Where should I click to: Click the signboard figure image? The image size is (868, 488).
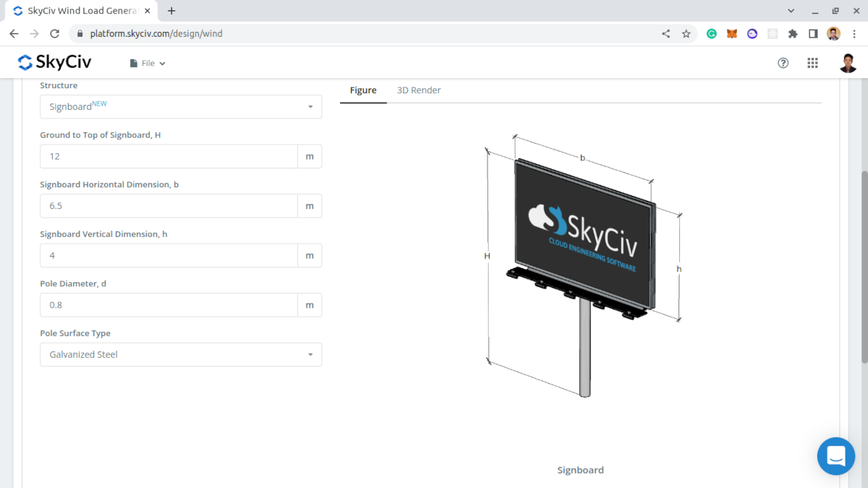click(583, 266)
